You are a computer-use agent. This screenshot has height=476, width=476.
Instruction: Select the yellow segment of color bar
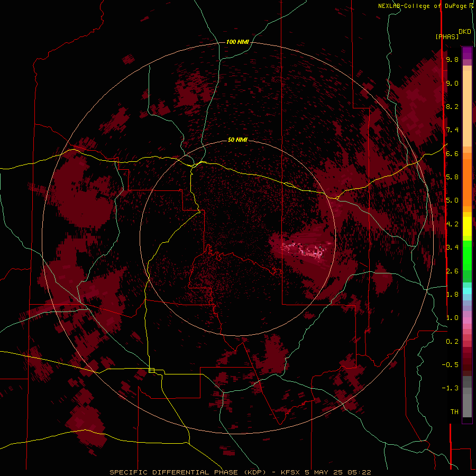point(467,226)
